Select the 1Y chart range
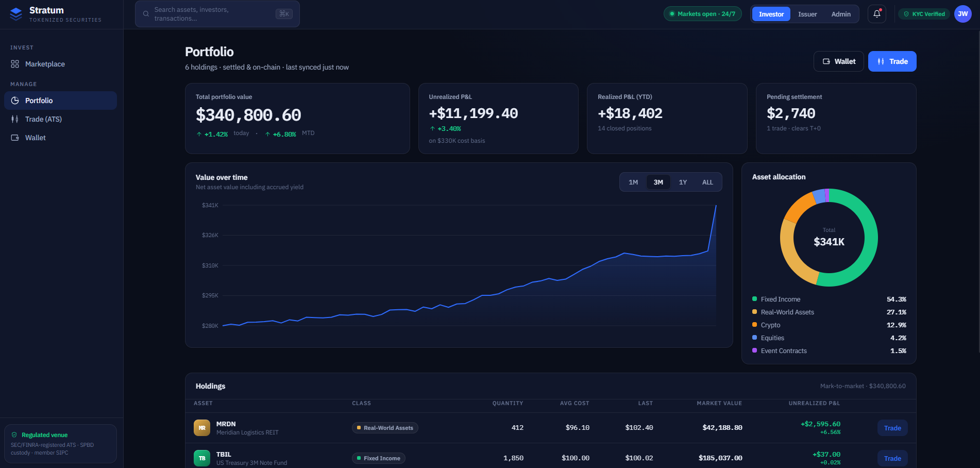Image resolution: width=980 pixels, height=468 pixels. [683, 182]
